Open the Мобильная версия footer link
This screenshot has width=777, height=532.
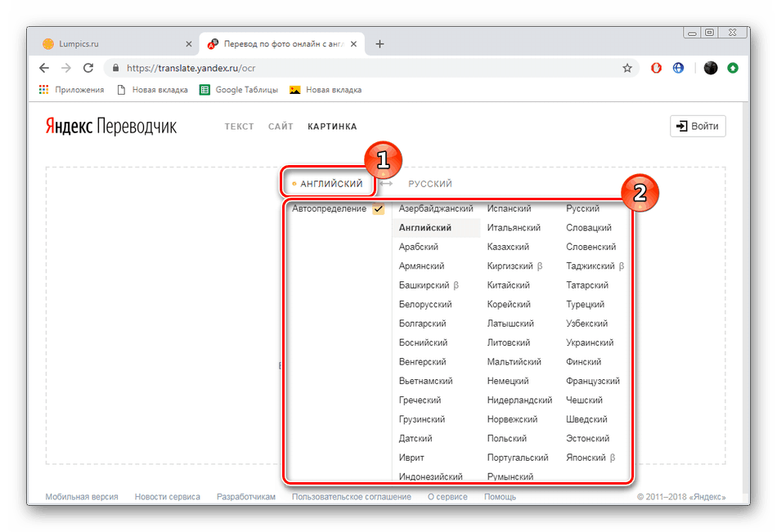[x=82, y=496]
